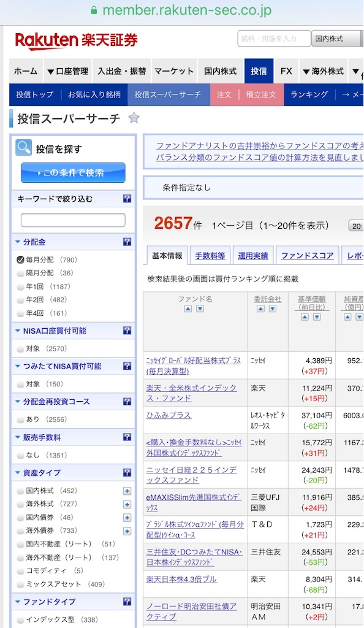The height and width of the screenshot is (628, 364).
Task: Check the コモディティ checkbox
Action: point(20,571)
